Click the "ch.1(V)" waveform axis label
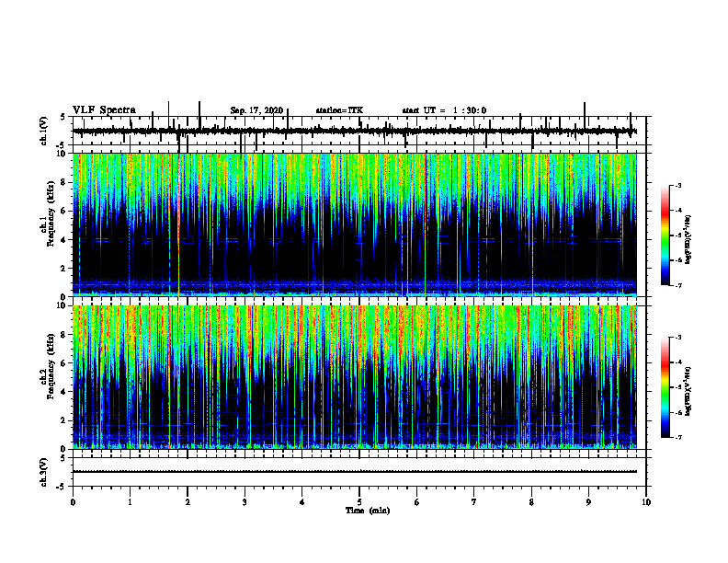The image size is (728, 563). [x=44, y=131]
